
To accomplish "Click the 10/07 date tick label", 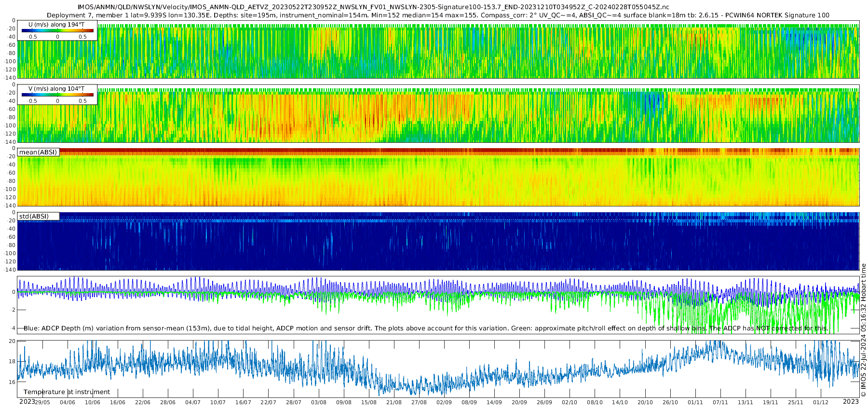I will tap(218, 402).
